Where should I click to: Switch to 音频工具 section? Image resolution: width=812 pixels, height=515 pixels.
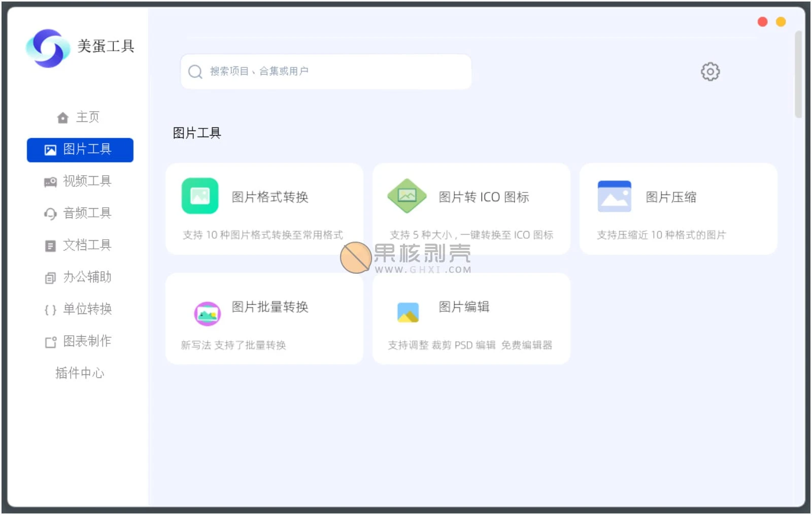pyautogui.click(x=80, y=213)
